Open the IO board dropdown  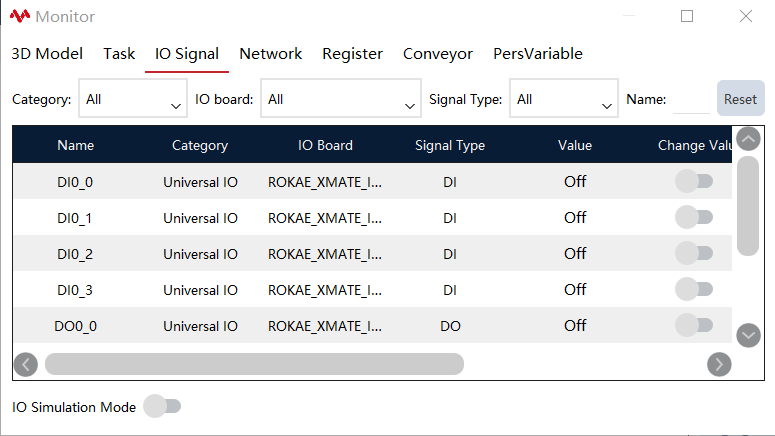(341, 98)
